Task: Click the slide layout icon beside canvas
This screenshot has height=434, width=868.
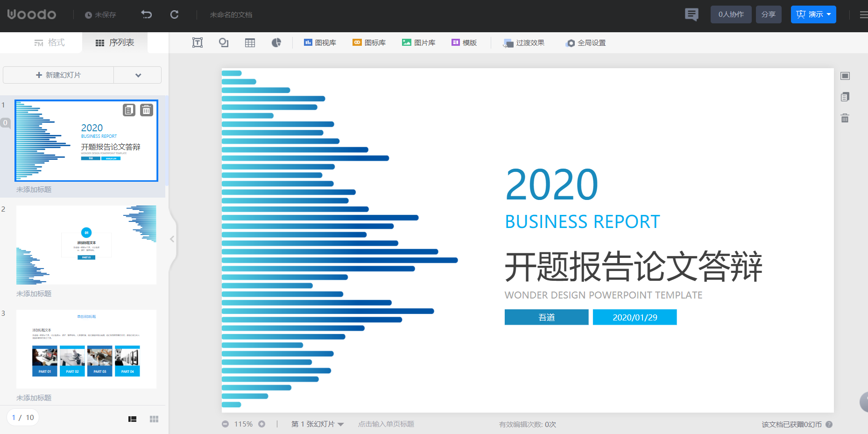Action: [845, 76]
